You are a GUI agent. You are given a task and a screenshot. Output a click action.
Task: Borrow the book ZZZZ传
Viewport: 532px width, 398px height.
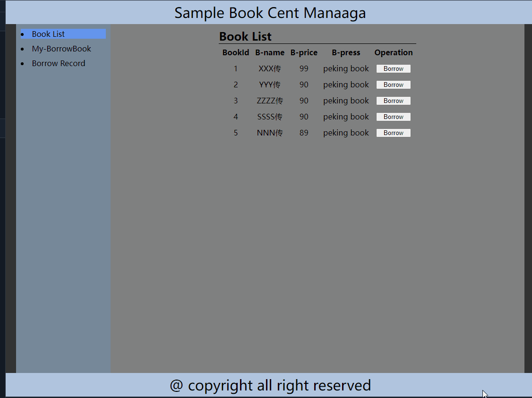(393, 101)
